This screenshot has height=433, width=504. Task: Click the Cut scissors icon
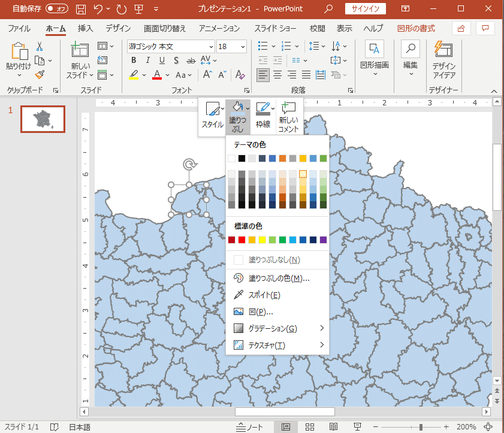40,46
